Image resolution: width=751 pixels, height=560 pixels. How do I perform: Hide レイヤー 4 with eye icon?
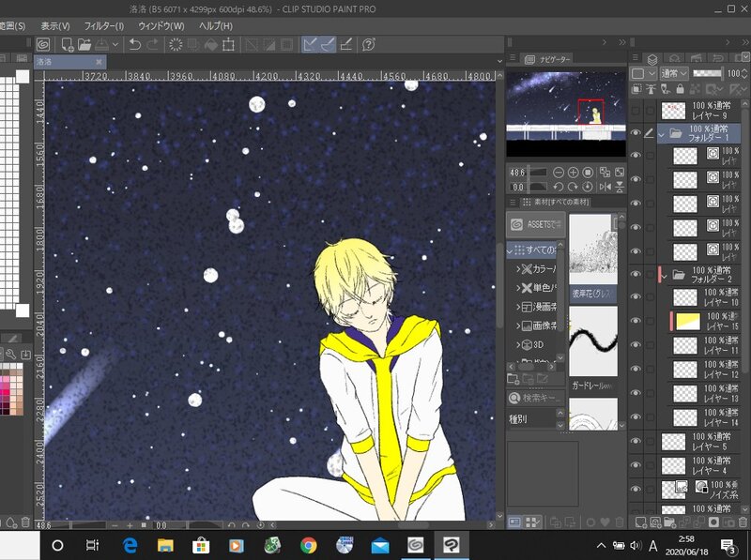coord(636,464)
